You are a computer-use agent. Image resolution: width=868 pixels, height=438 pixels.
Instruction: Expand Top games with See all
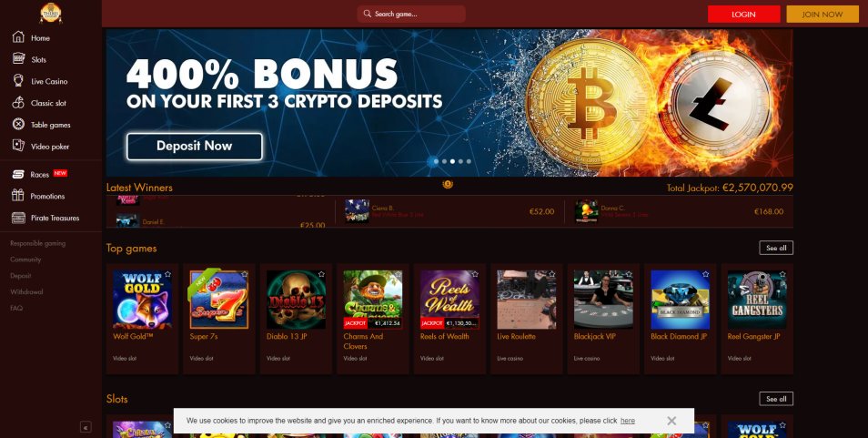pos(776,248)
